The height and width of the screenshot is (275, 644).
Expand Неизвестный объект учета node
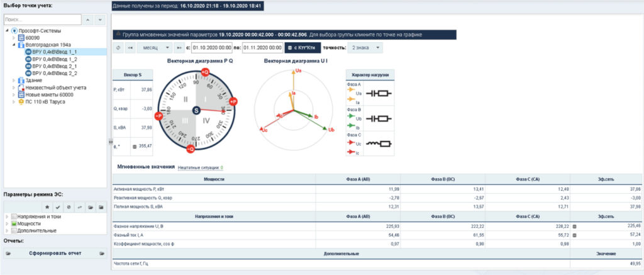click(14, 87)
